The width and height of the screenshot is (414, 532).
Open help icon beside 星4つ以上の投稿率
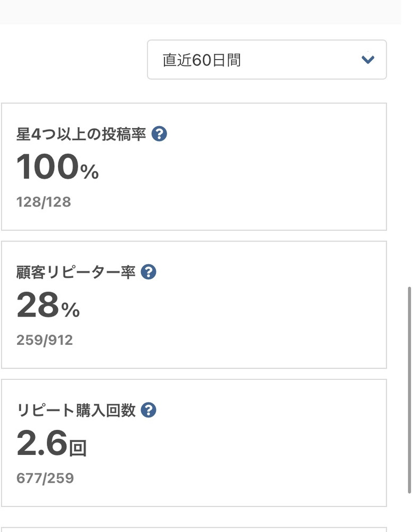coord(159,134)
